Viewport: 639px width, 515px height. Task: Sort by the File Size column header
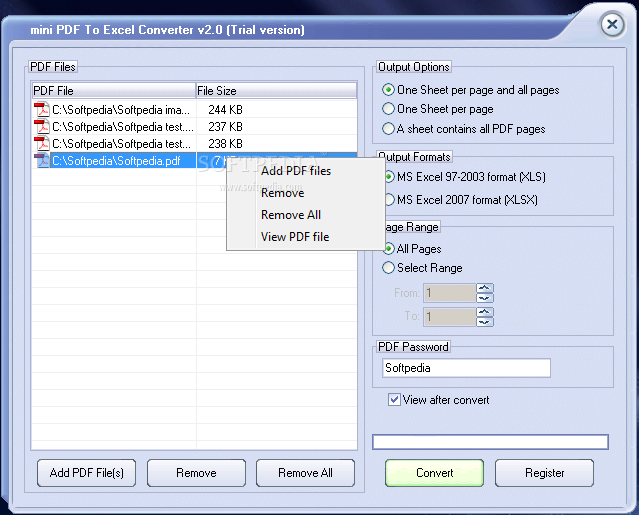point(276,90)
